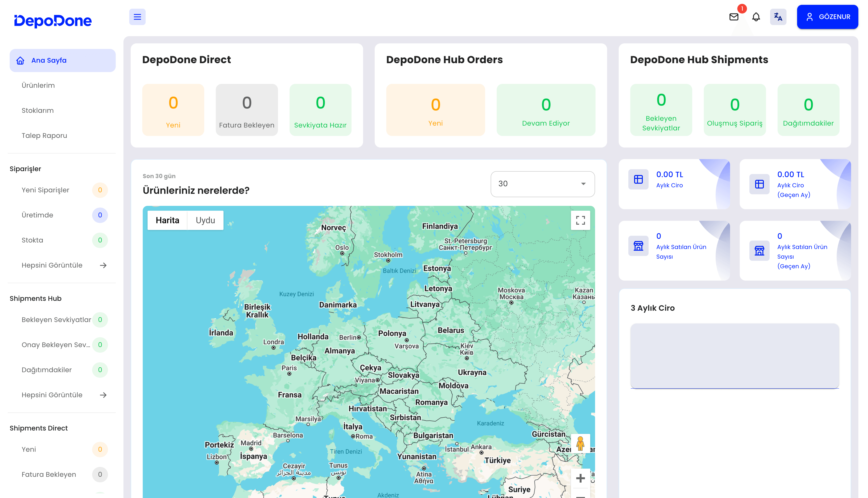Screen dimensions: 868x498
Task: Click the Dağıtımdakiler card in Hub Shipments
Action: click(808, 110)
